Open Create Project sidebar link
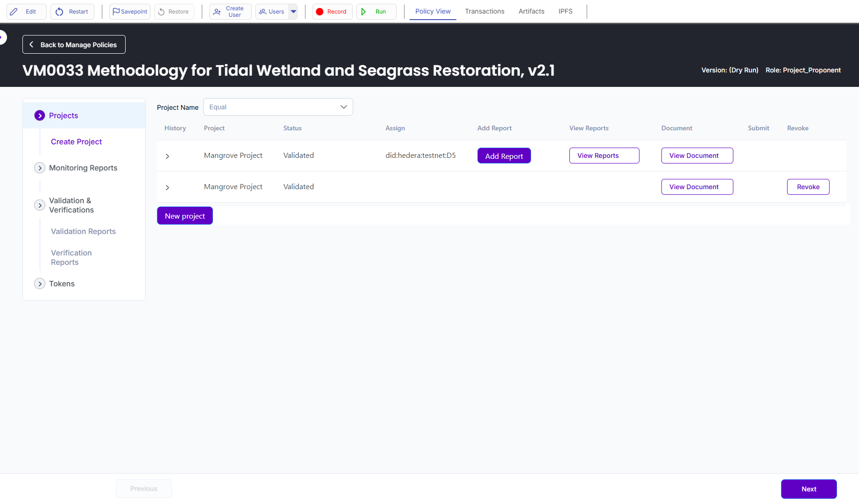859x504 pixels. pos(76,142)
